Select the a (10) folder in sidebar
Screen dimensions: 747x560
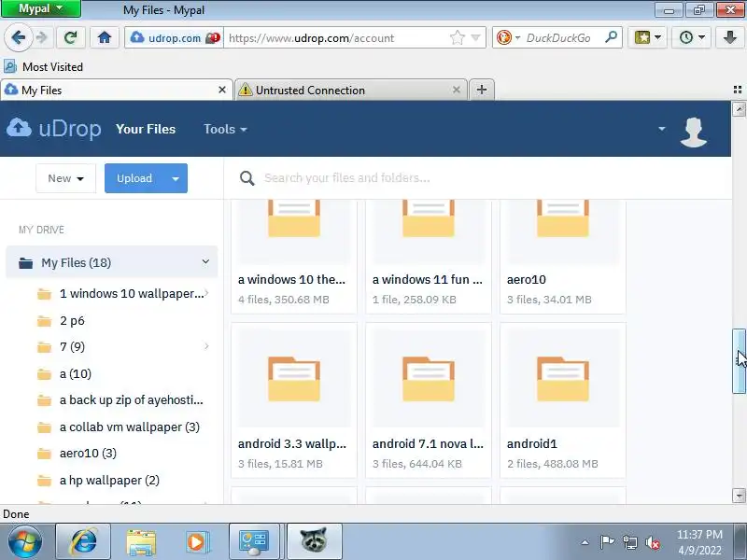tap(76, 374)
